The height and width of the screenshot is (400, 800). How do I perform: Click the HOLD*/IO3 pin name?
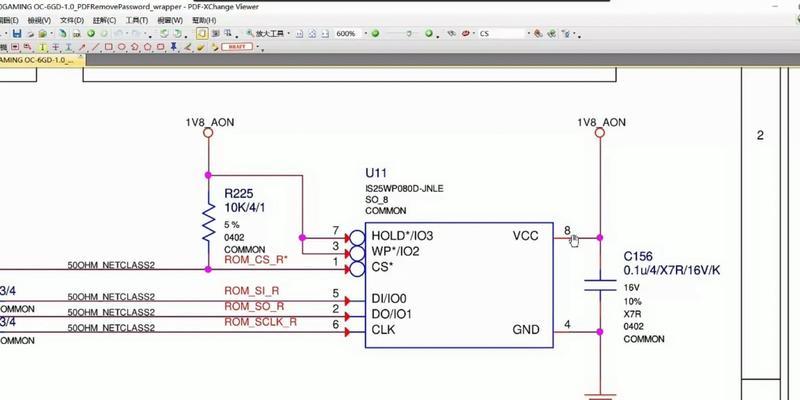pos(402,236)
